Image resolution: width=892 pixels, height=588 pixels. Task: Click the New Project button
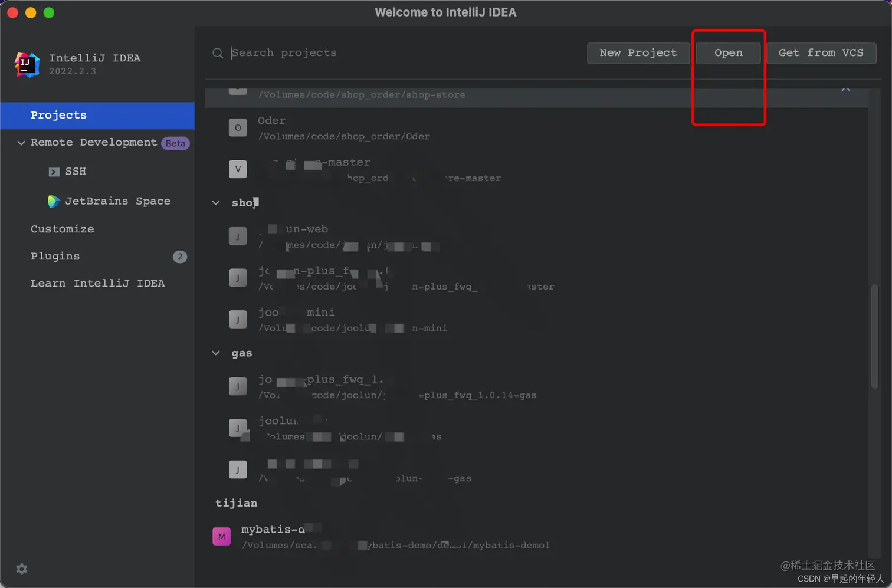pyautogui.click(x=638, y=53)
